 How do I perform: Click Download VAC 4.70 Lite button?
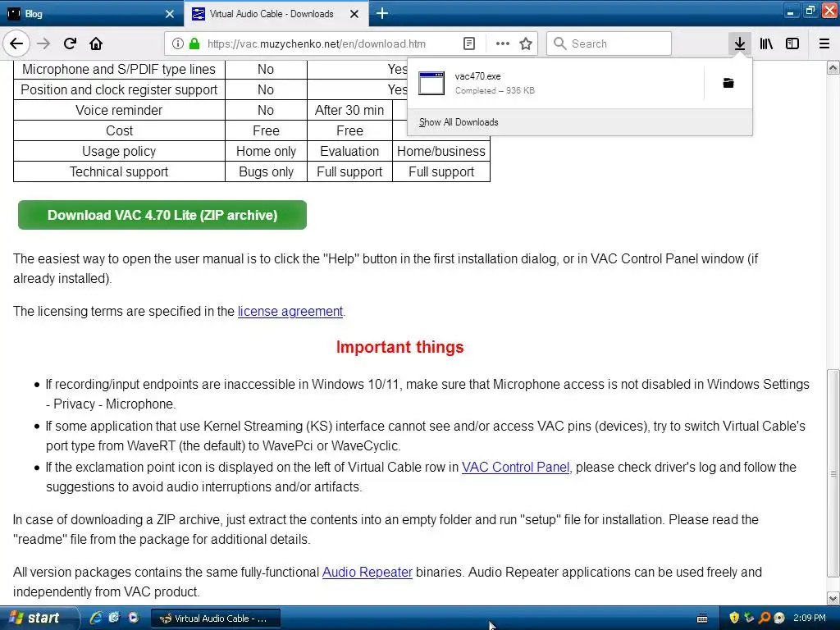pyautogui.click(x=162, y=215)
